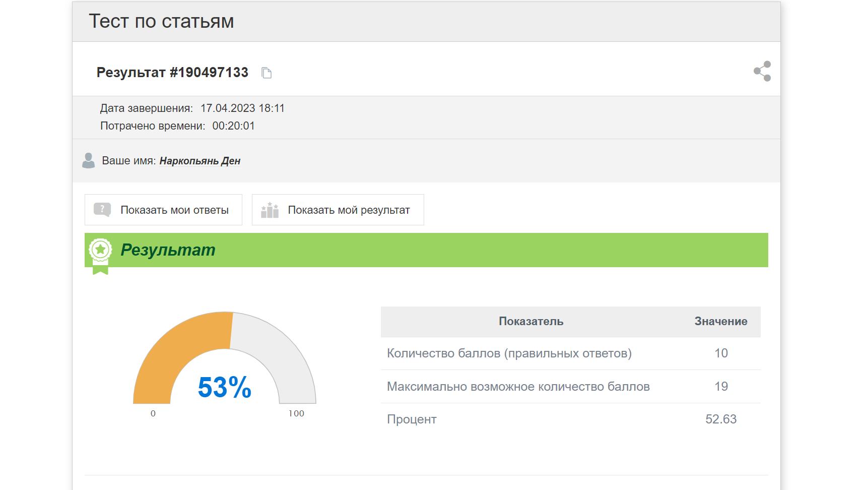Click the podium rating icon
This screenshot has width=868, height=490.
(x=270, y=210)
